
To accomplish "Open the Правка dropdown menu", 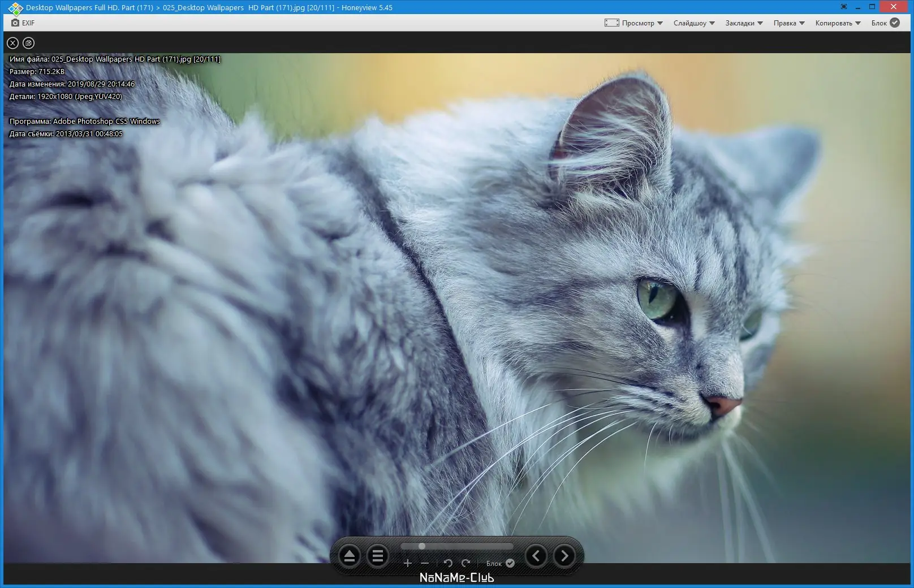I will point(789,23).
